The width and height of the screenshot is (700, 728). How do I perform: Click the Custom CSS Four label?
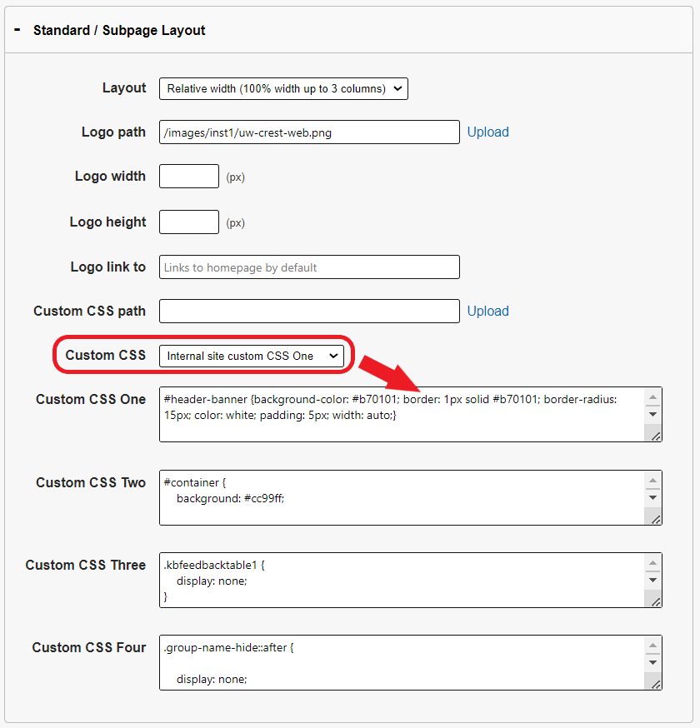pyautogui.click(x=88, y=648)
